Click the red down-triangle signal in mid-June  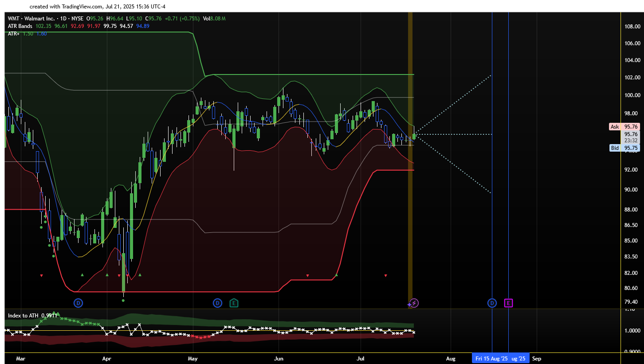coord(307,275)
